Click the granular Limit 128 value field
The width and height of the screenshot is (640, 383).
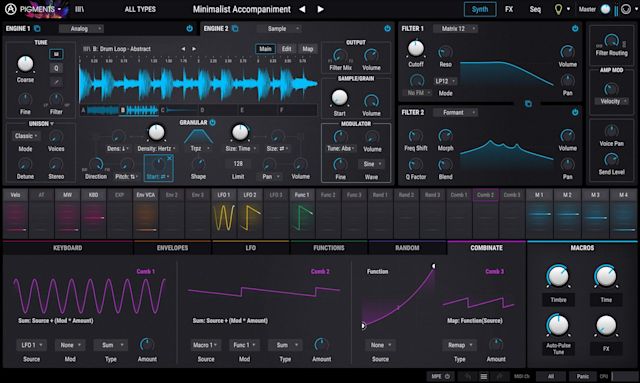(238, 164)
